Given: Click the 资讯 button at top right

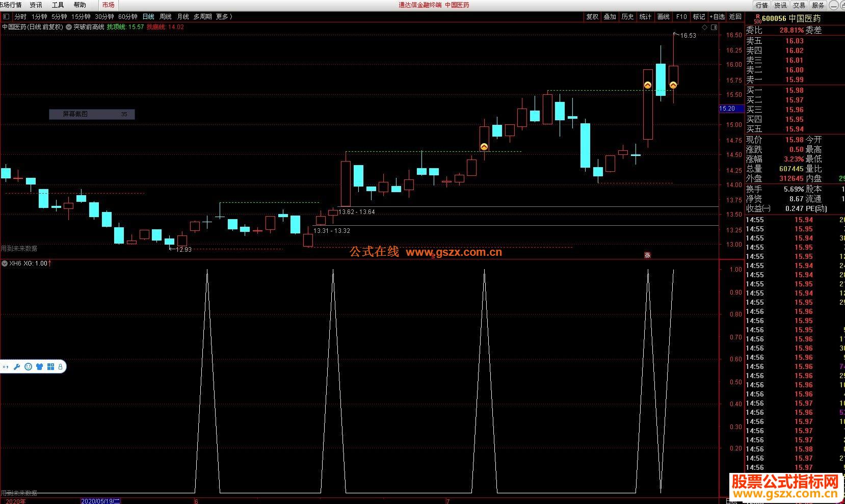Looking at the screenshot, I should pos(780,5).
